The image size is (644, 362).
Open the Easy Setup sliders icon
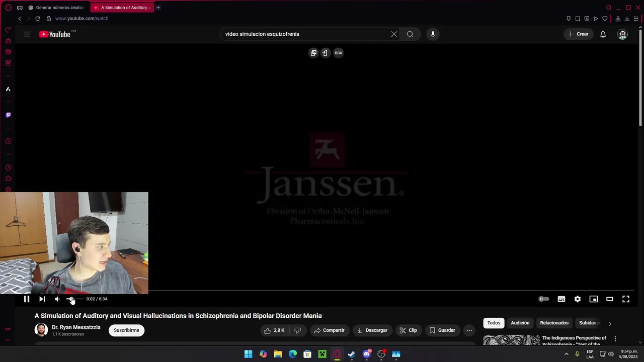point(636,19)
